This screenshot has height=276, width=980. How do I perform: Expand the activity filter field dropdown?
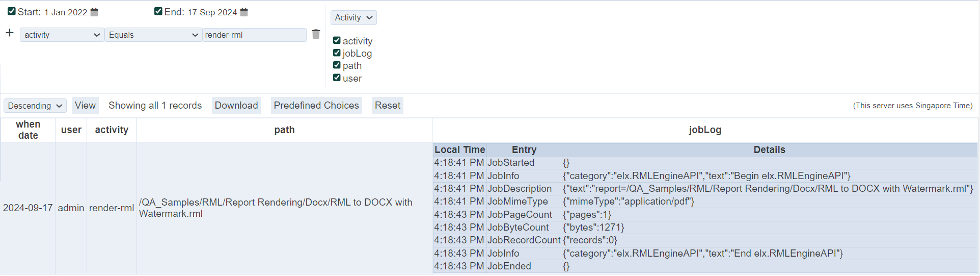(x=62, y=35)
